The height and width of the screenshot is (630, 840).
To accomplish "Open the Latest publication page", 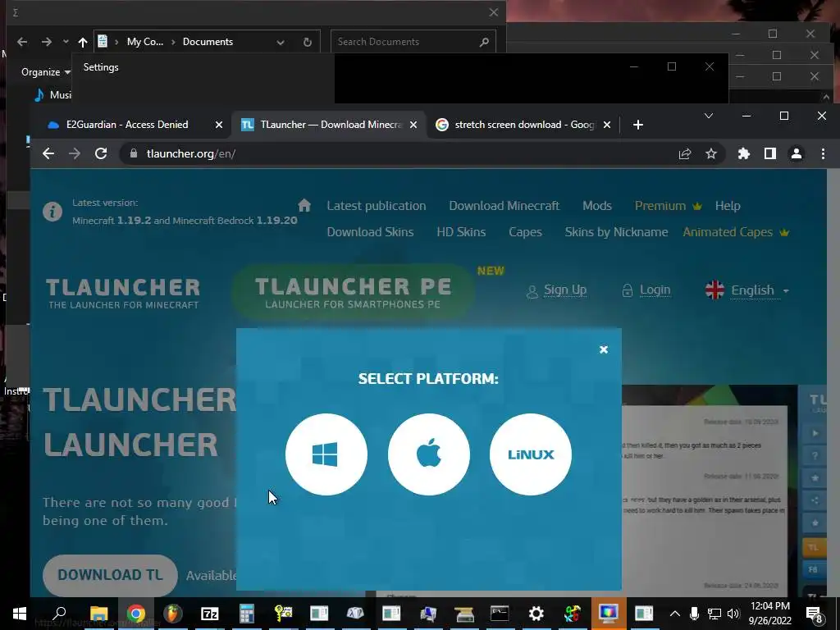I will [376, 206].
